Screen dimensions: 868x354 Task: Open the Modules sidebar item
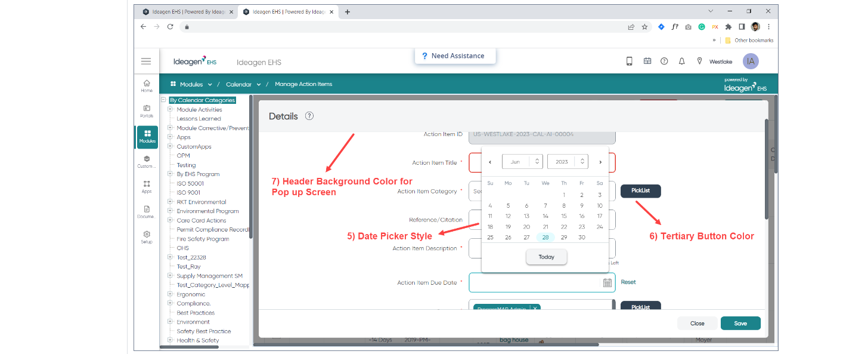click(x=147, y=137)
